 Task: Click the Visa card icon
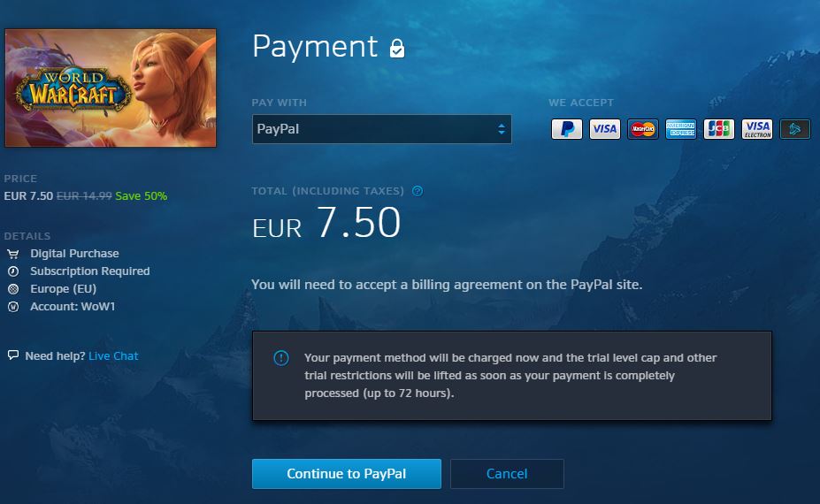coord(604,128)
